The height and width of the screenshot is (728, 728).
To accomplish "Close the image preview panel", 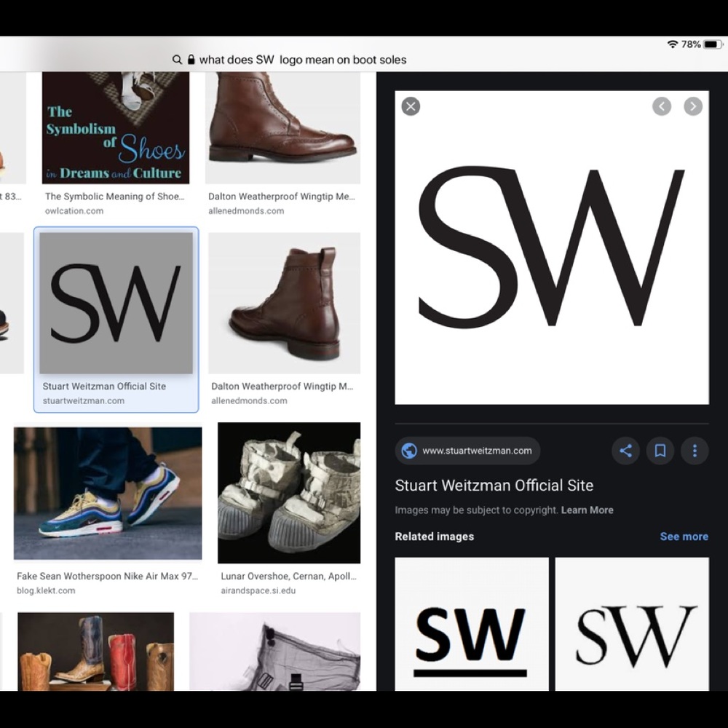I will [x=411, y=106].
